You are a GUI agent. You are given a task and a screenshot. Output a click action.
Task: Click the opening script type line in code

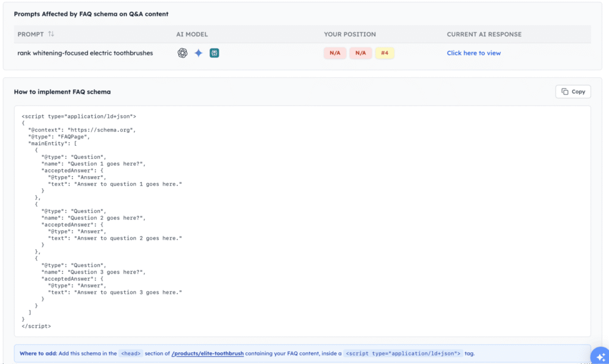point(79,117)
